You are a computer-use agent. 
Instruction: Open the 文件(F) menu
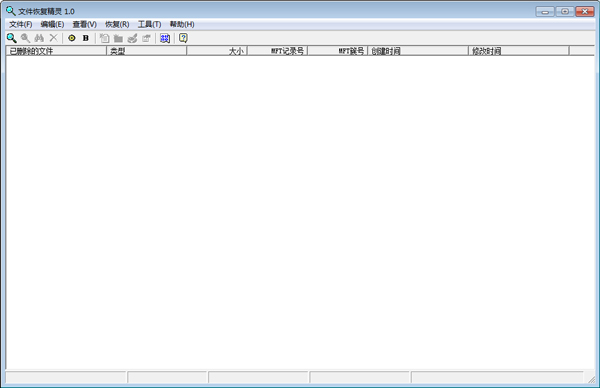pos(21,24)
